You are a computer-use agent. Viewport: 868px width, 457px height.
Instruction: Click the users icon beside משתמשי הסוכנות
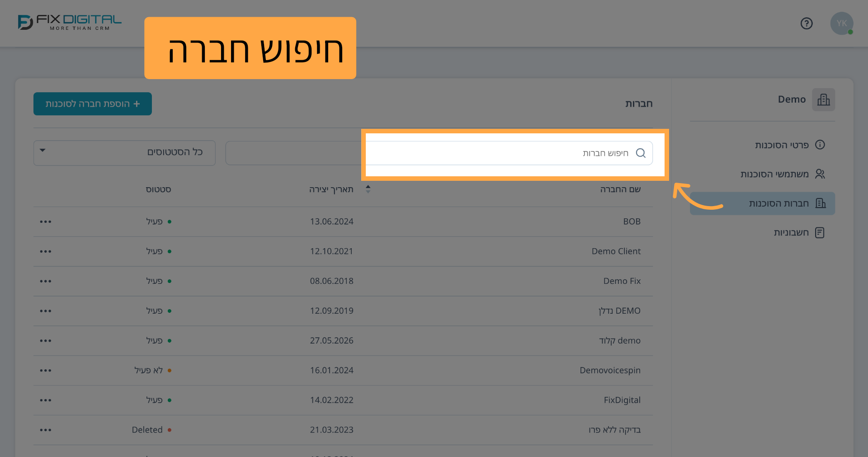pos(820,174)
